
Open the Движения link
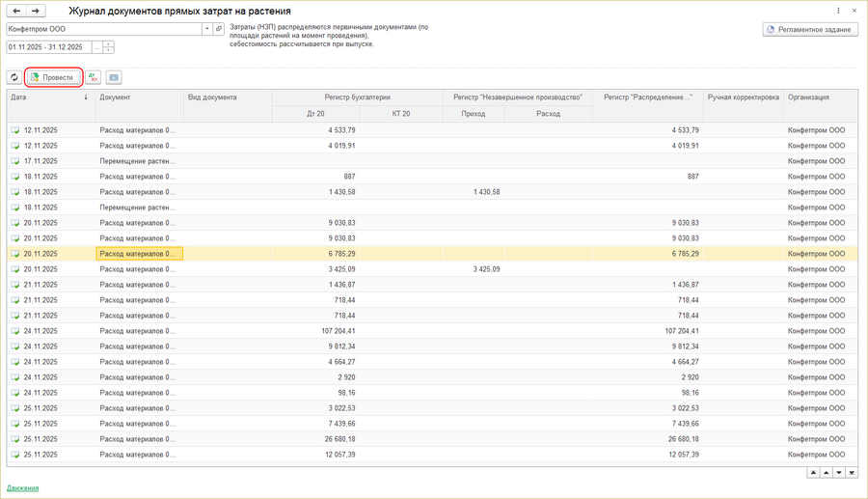point(23,487)
